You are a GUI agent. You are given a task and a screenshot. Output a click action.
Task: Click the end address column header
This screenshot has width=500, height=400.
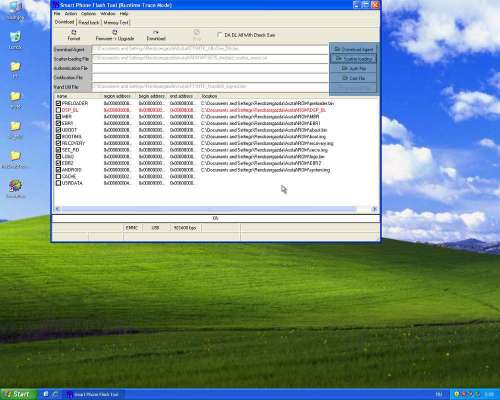point(183,96)
